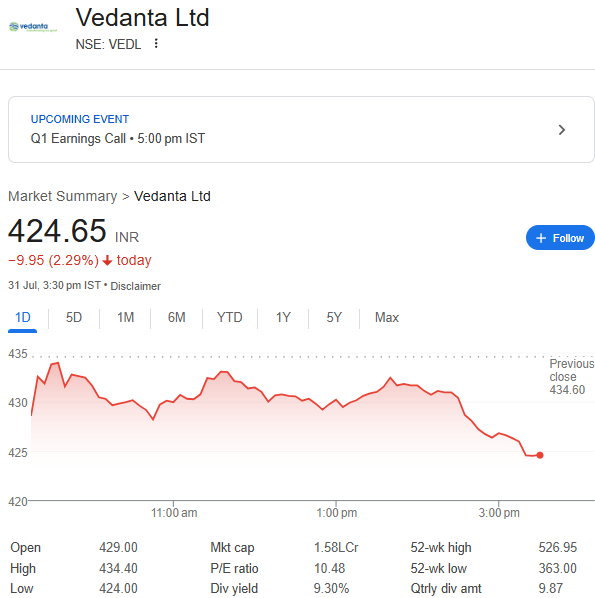Select the 1D chart range tab

23,317
